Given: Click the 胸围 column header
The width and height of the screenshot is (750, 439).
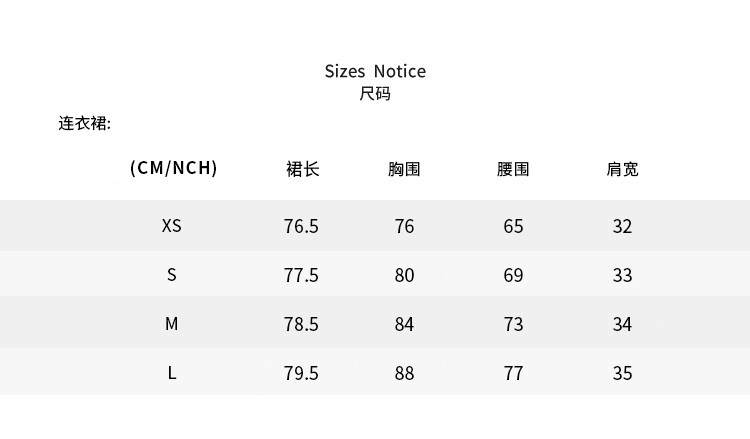Looking at the screenshot, I should pos(404,169).
